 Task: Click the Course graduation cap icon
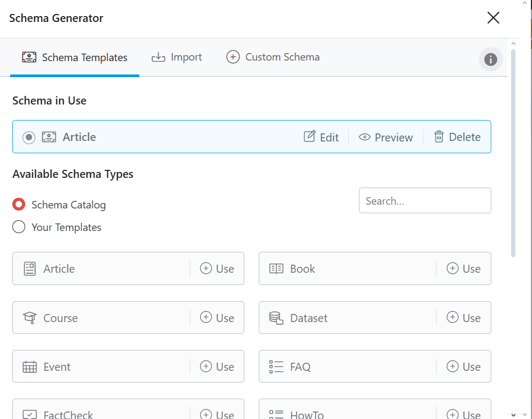[29, 318]
